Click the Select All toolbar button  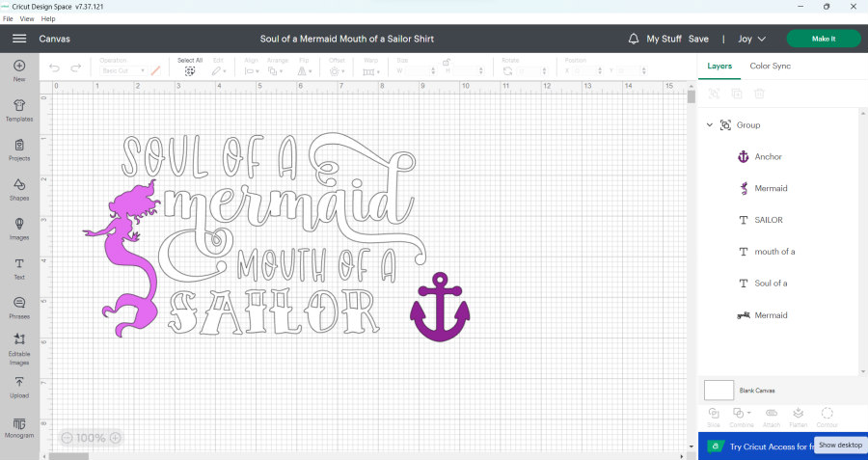pos(190,67)
